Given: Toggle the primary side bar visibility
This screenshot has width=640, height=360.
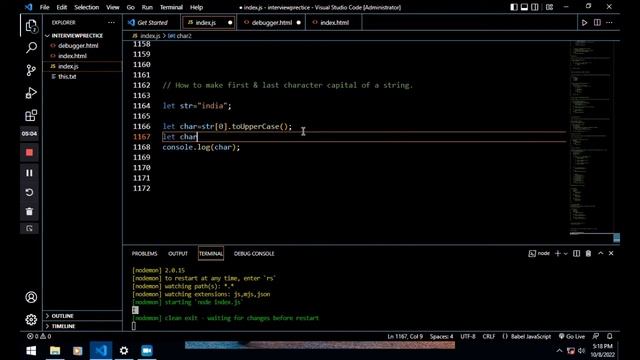Looking at the screenshot, I should [514, 7].
